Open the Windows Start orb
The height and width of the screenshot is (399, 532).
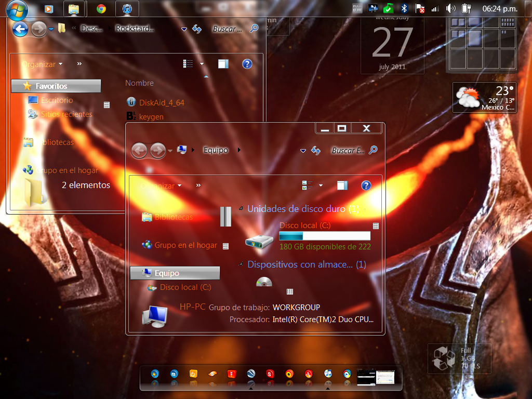17,9
